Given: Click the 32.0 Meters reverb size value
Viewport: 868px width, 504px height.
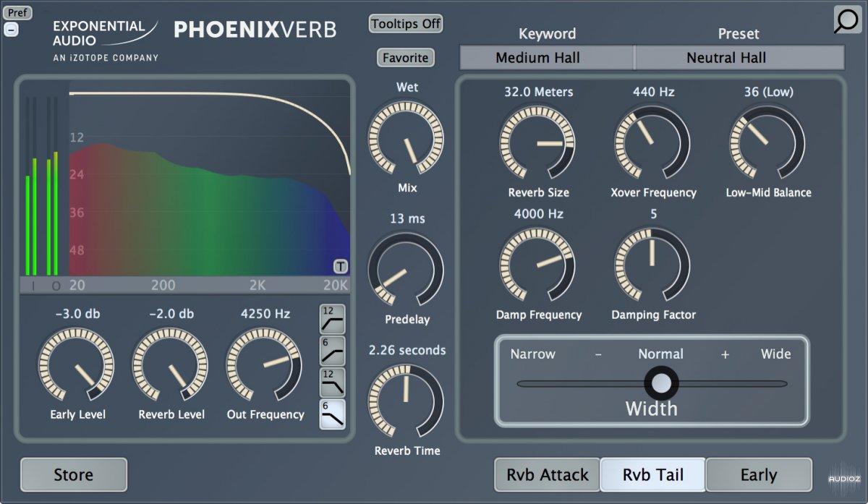Looking at the screenshot, I should point(538,92).
